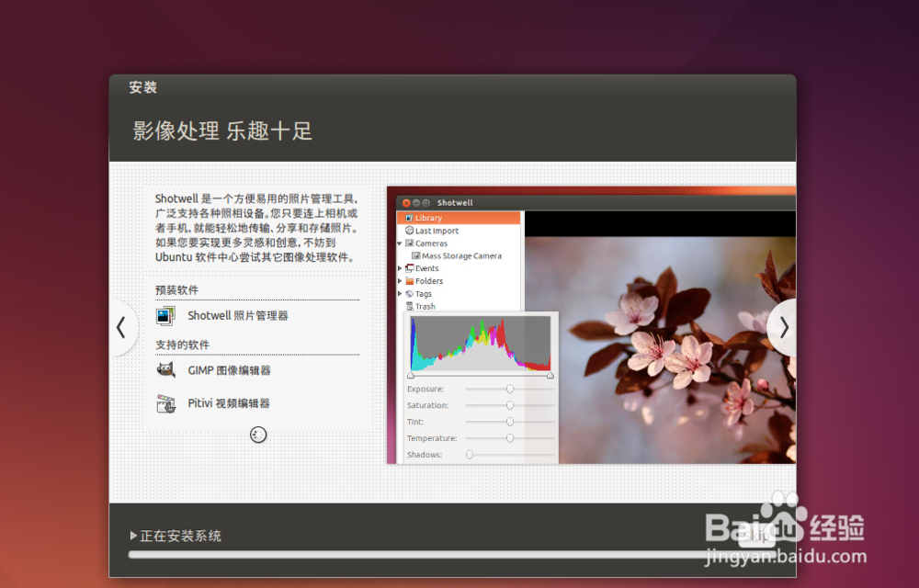
Task: Click the Mass Storage Camera icon
Action: tap(417, 255)
